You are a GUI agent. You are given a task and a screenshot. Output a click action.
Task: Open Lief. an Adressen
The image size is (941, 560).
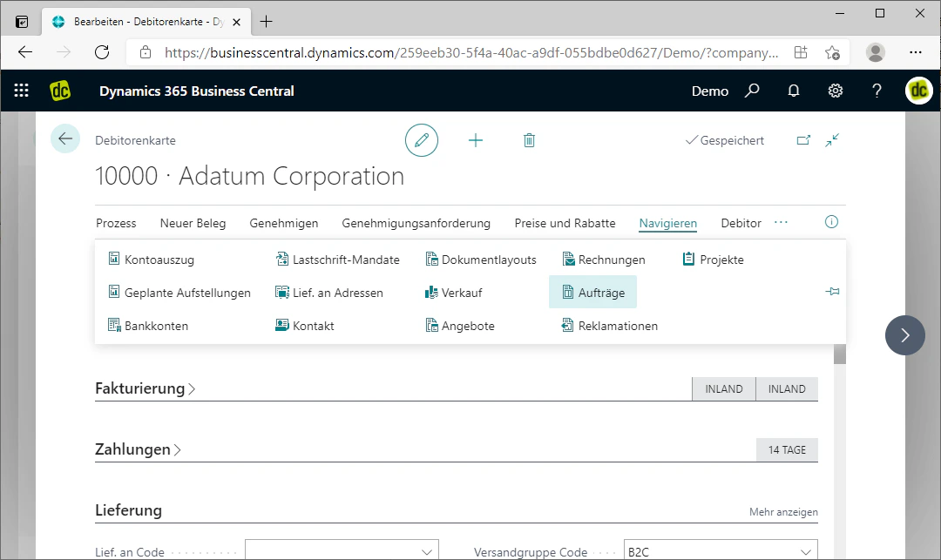click(x=328, y=292)
